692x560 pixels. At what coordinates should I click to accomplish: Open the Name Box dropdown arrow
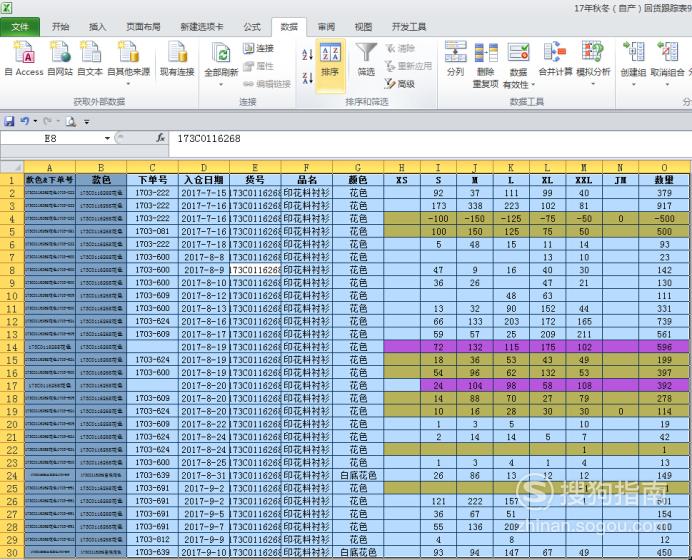tap(107, 139)
